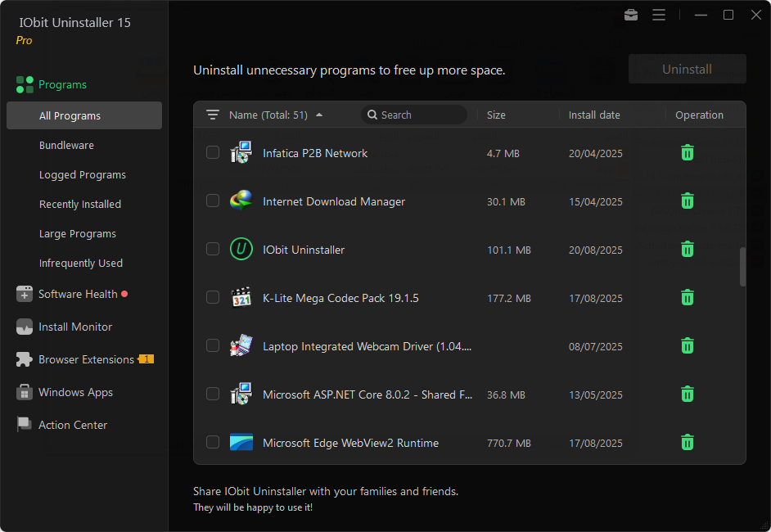This screenshot has width=771, height=532.
Task: Click trash icon for Microsoft ASP.NET Core
Action: click(x=688, y=394)
